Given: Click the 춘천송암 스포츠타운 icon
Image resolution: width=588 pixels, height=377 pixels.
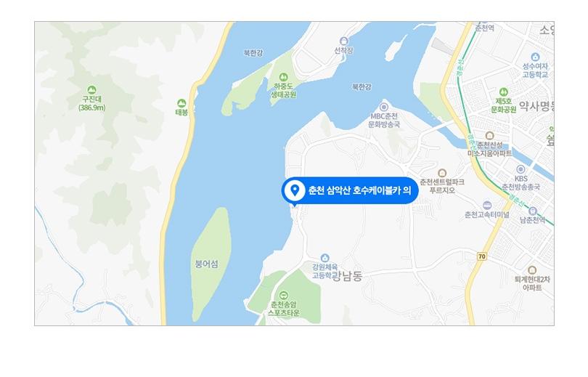Looking at the screenshot, I should (x=284, y=294).
